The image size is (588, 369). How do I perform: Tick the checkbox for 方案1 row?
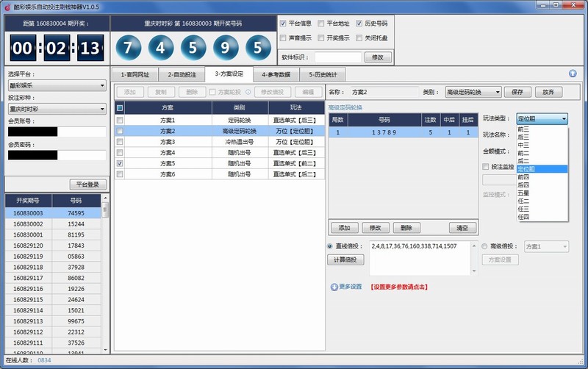[120, 120]
